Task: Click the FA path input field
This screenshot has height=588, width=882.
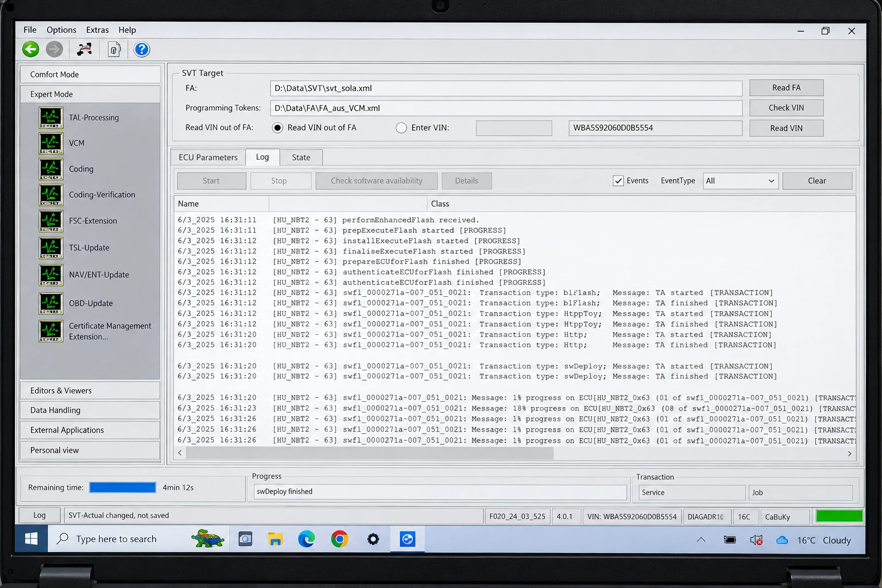Action: point(506,88)
